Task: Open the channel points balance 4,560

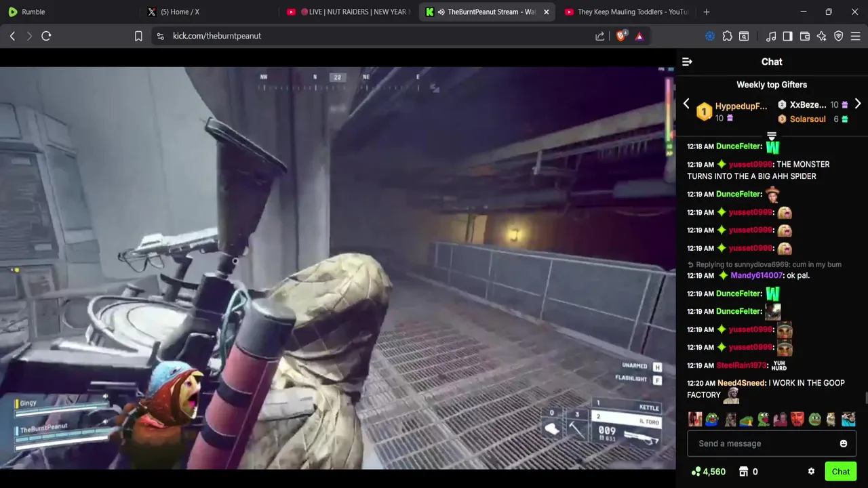Action: point(708,472)
